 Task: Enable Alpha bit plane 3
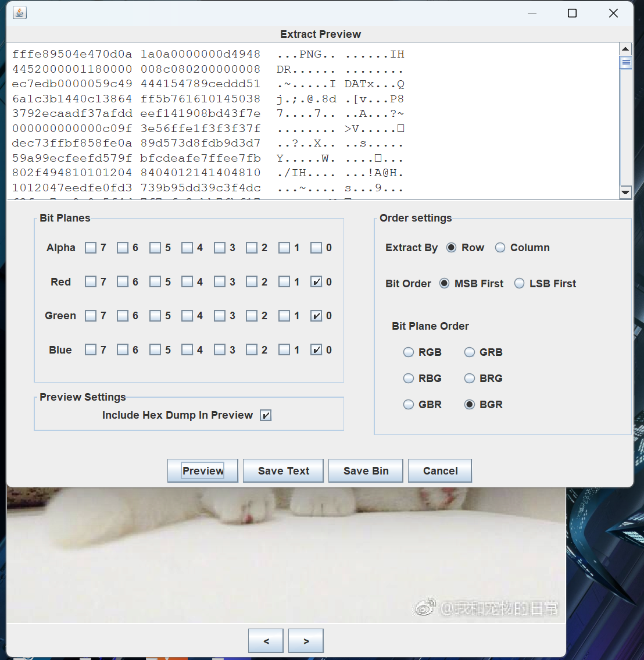220,248
